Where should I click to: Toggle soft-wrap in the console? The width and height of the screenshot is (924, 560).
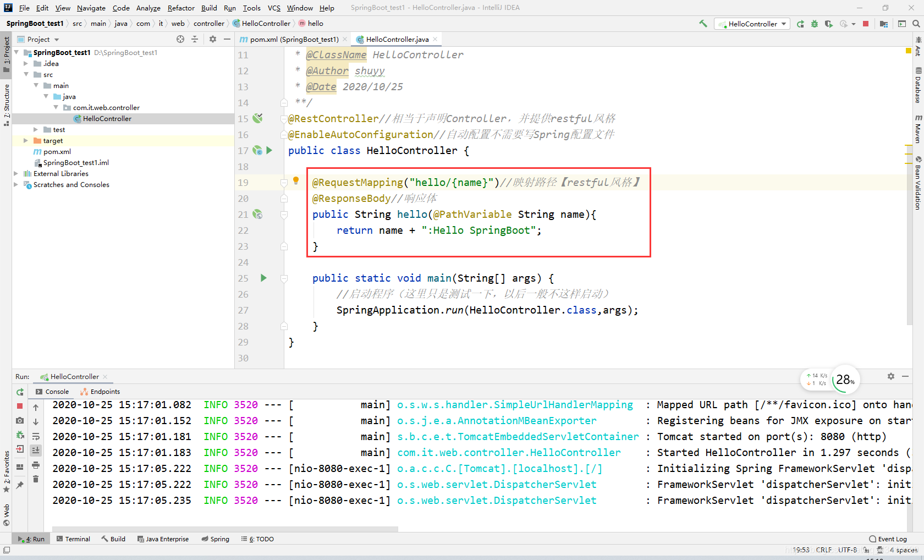[36, 436]
